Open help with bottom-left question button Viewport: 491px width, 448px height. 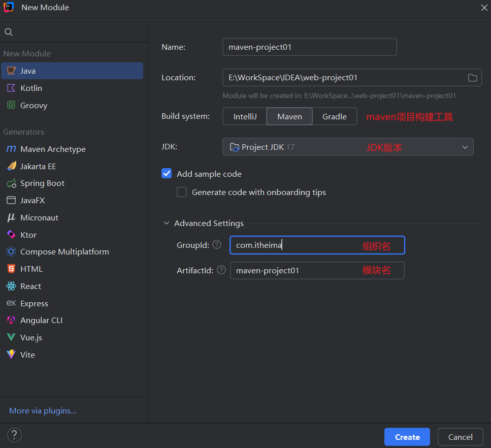pyautogui.click(x=14, y=435)
